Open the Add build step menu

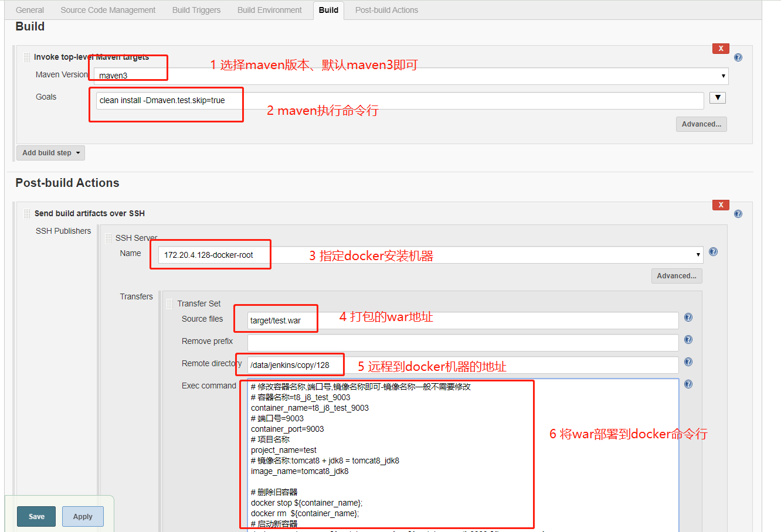[x=50, y=153]
